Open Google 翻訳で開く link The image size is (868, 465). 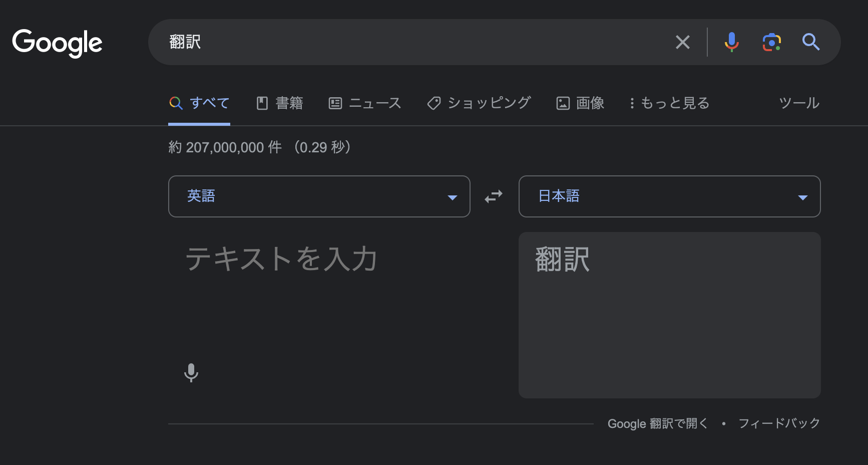[x=657, y=423]
